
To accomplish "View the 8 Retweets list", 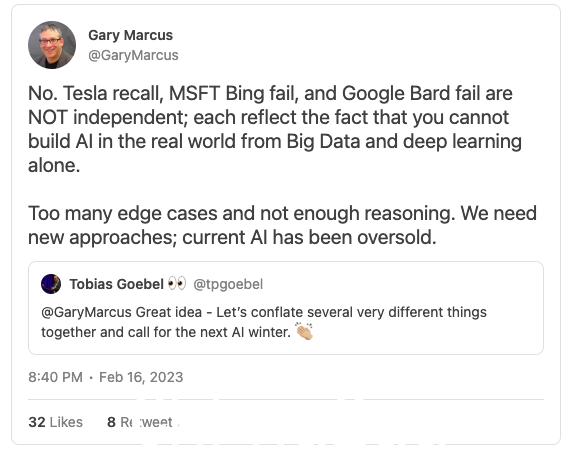I will tap(140, 422).
